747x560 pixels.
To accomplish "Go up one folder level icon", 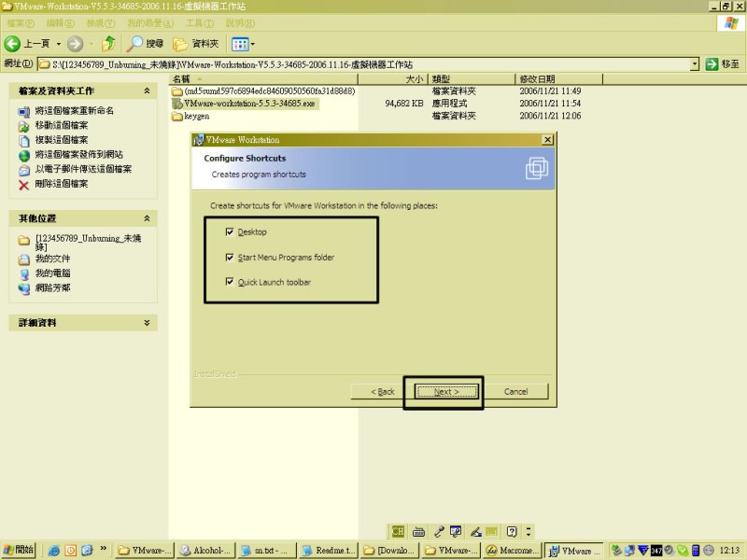I will point(108,43).
